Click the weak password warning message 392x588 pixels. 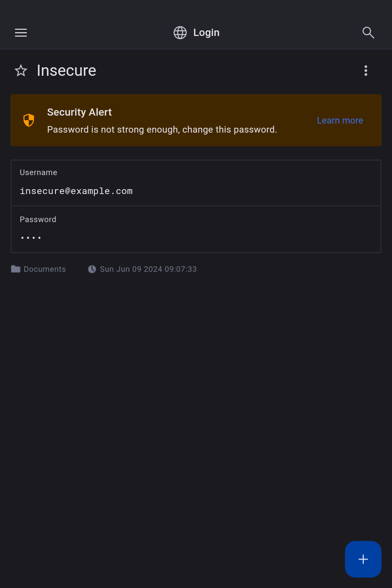[162, 130]
